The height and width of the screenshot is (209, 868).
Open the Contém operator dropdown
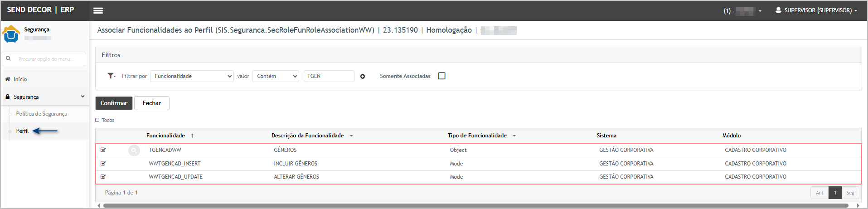276,76
